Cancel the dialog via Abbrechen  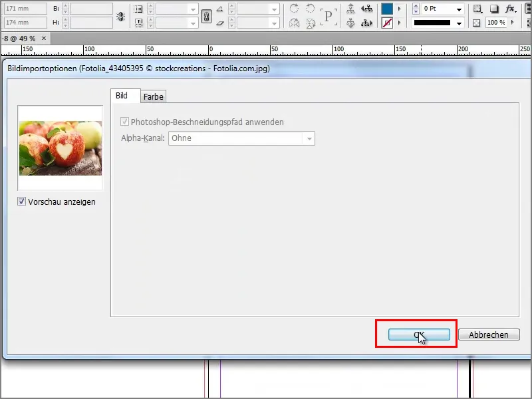coord(489,334)
